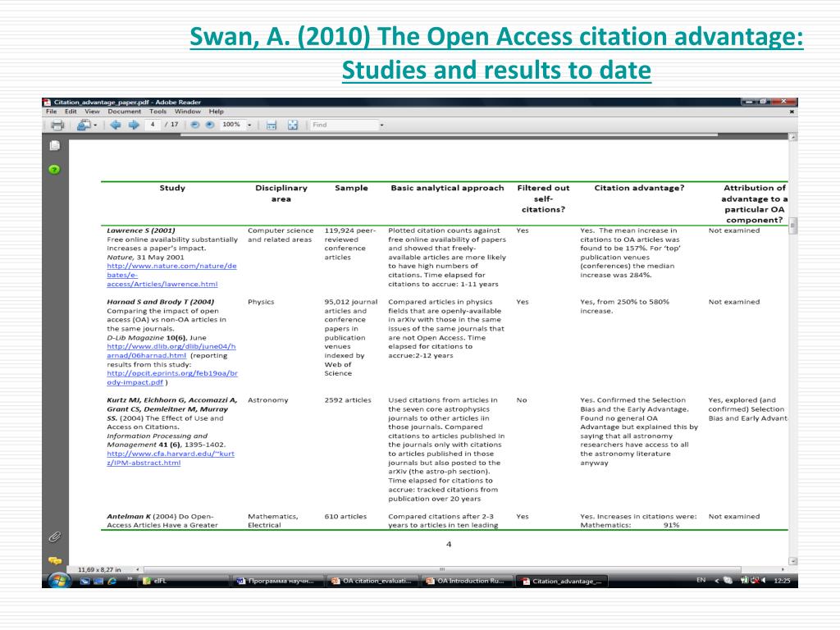Viewport: 840px width, 630px height.
Task: Click the Find search field
Action: click(344, 125)
